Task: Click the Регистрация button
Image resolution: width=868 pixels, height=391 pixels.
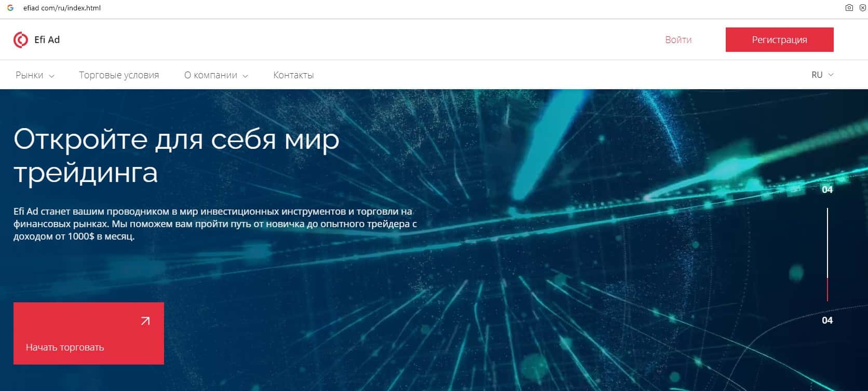Action: tap(779, 39)
